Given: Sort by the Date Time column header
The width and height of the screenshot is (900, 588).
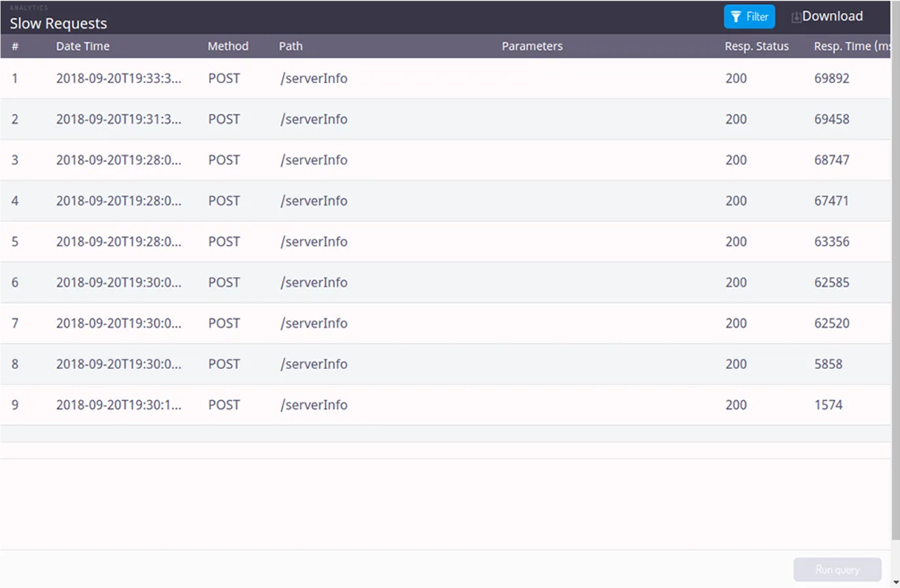Looking at the screenshot, I should [83, 46].
